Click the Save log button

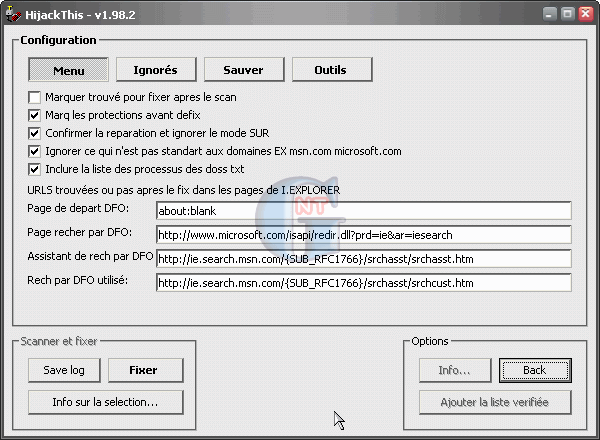coord(64,370)
